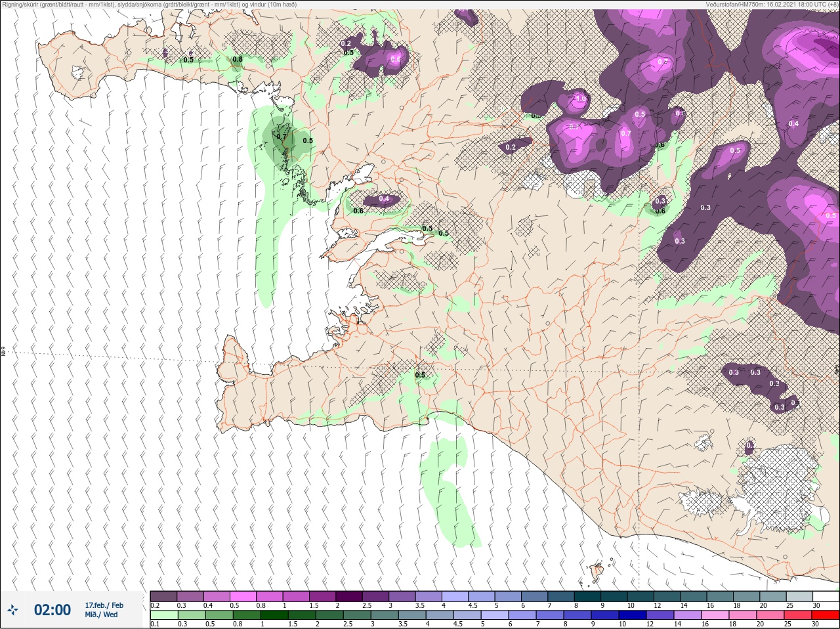Viewport: 840px width, 629px height.
Task: Select bottom legend row red swatch at 30
Action: (826, 615)
